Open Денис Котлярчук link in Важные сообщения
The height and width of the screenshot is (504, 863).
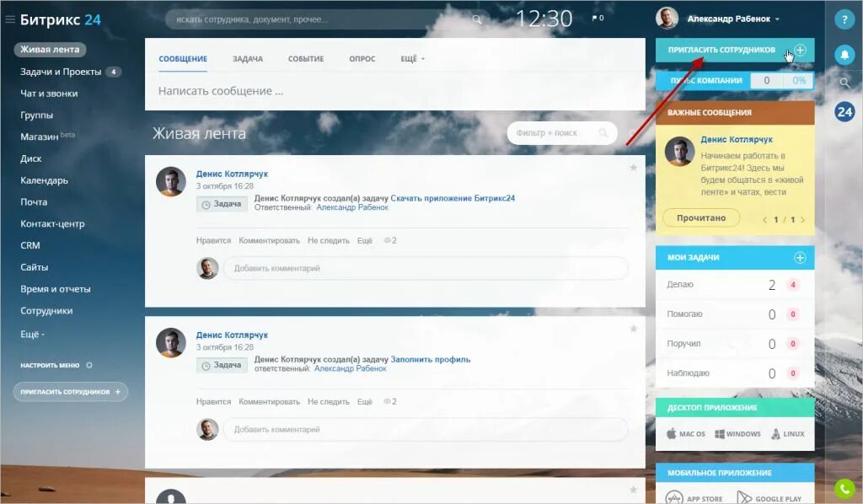pos(737,140)
